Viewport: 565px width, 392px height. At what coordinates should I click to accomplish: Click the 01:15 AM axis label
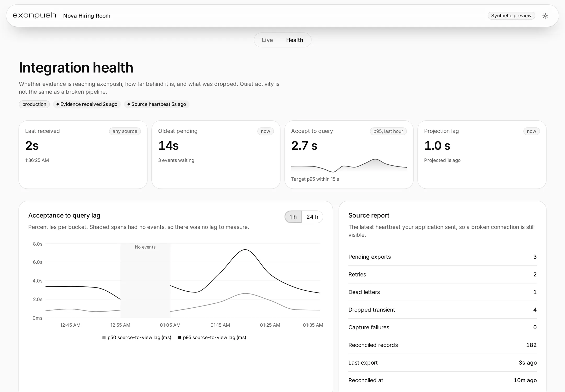coord(220,325)
